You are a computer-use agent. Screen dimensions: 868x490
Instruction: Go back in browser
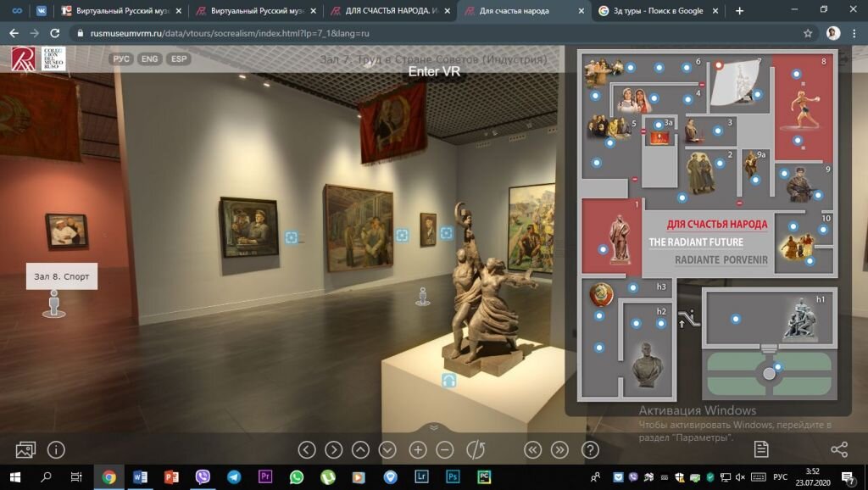pos(14,33)
